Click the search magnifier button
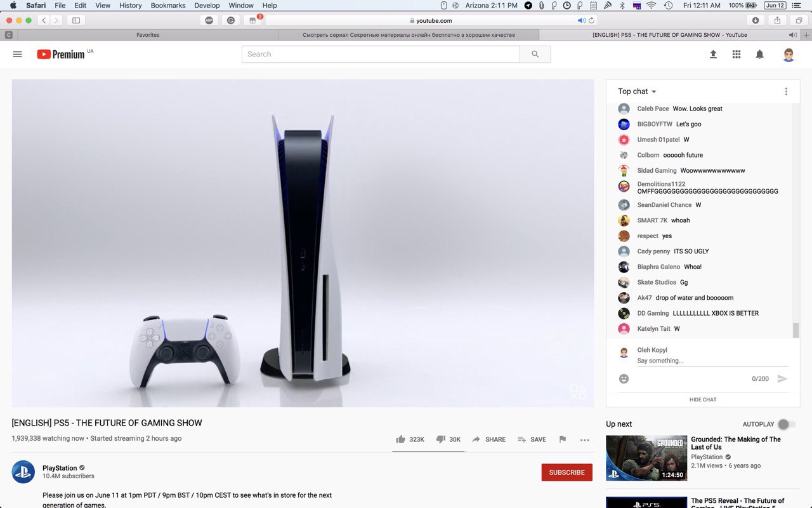Image resolution: width=812 pixels, height=508 pixels. point(535,55)
